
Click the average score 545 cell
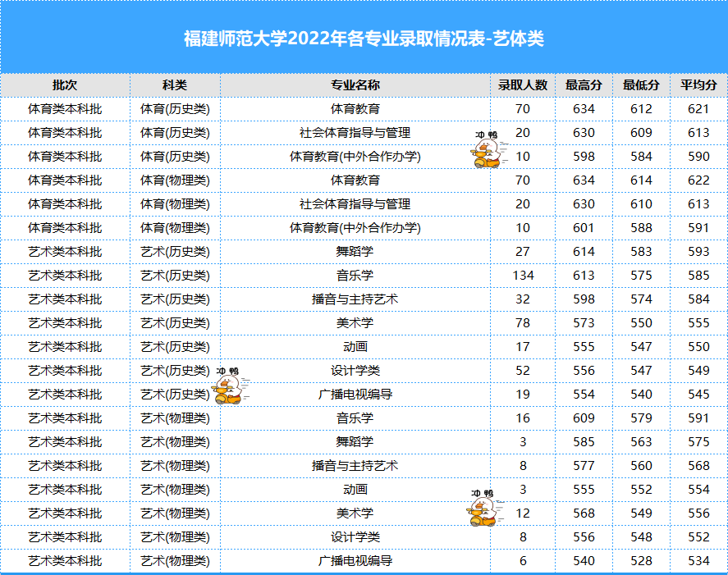698,395
